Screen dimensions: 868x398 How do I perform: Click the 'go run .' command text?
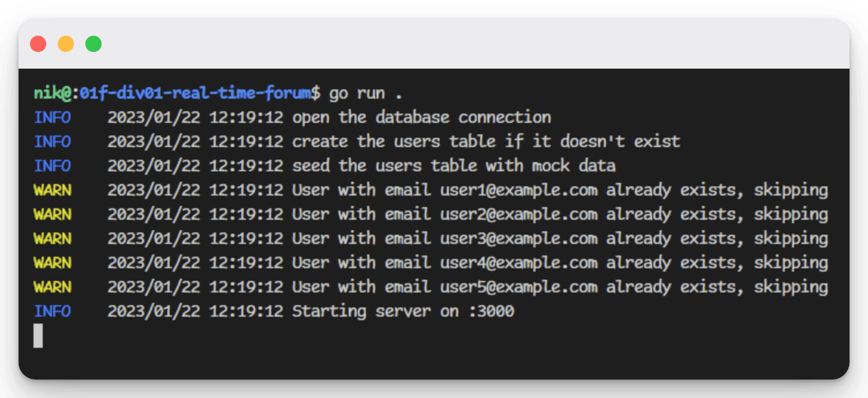click(366, 93)
